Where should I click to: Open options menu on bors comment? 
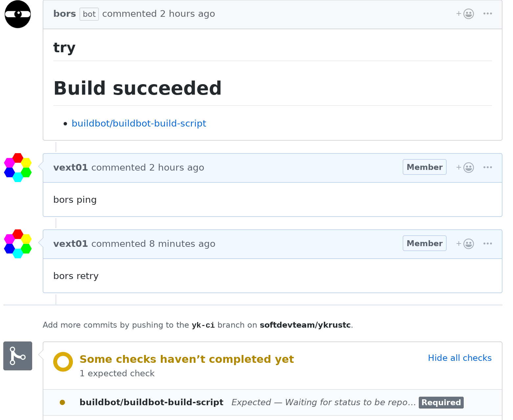[x=487, y=14]
